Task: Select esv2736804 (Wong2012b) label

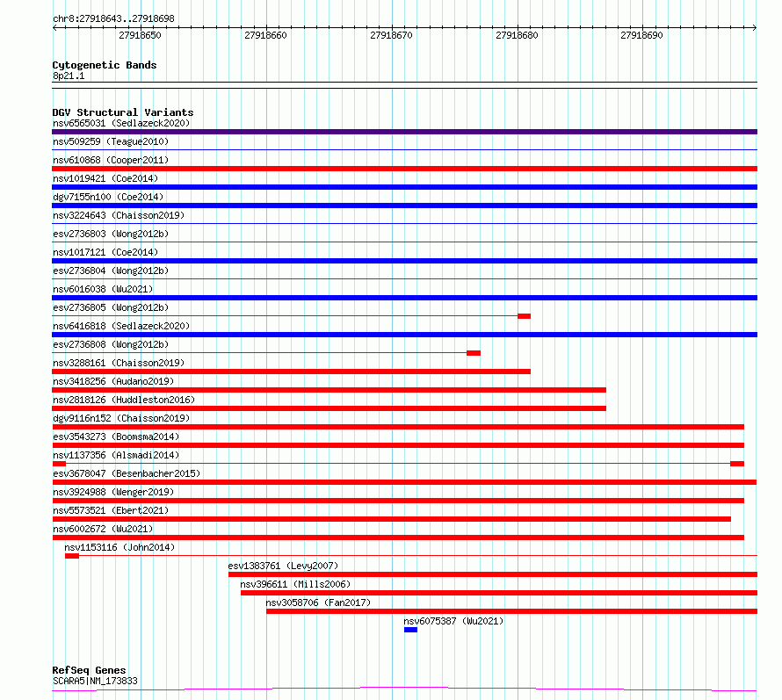Action: pyautogui.click(x=111, y=271)
